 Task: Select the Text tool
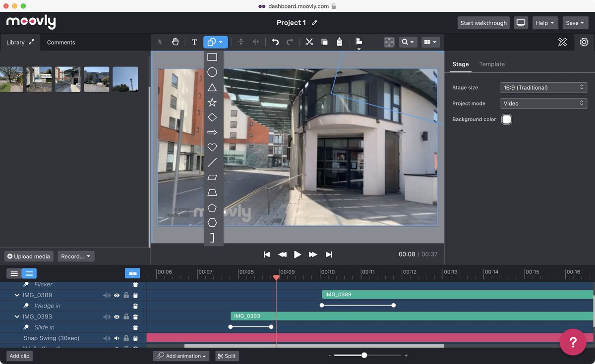click(194, 42)
